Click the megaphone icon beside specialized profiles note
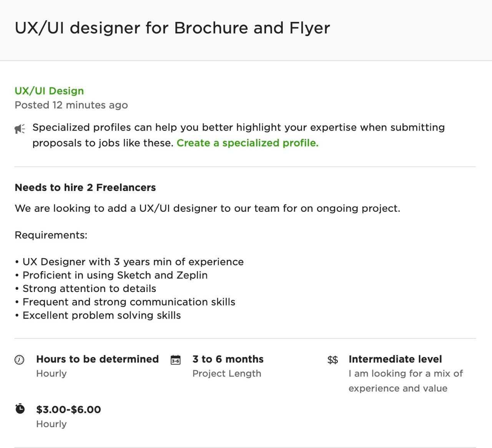 20,129
